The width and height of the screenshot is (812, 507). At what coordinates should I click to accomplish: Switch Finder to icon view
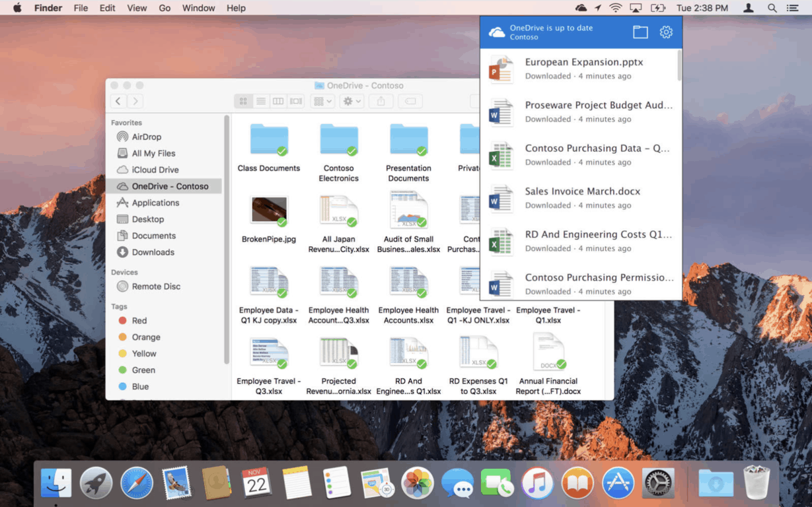click(x=243, y=101)
